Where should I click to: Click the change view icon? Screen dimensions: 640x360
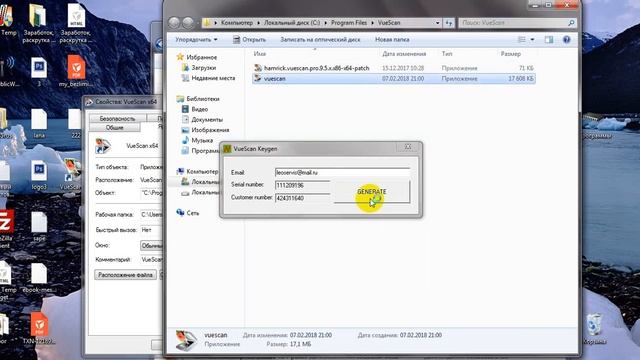(522, 40)
